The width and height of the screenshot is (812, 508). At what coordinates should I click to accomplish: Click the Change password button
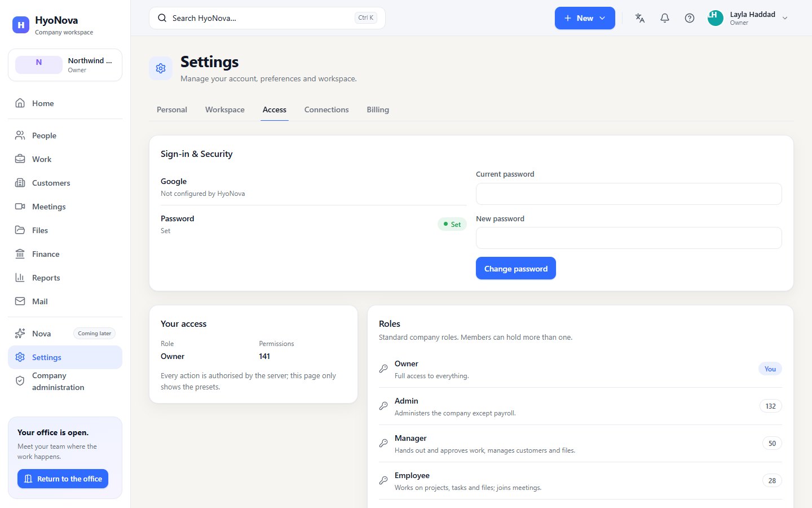[x=516, y=268]
